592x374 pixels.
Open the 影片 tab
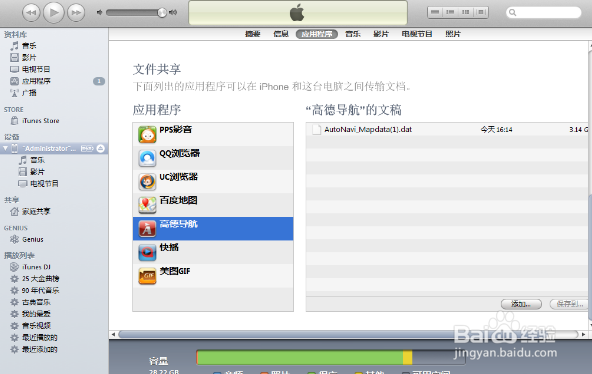coord(381,34)
